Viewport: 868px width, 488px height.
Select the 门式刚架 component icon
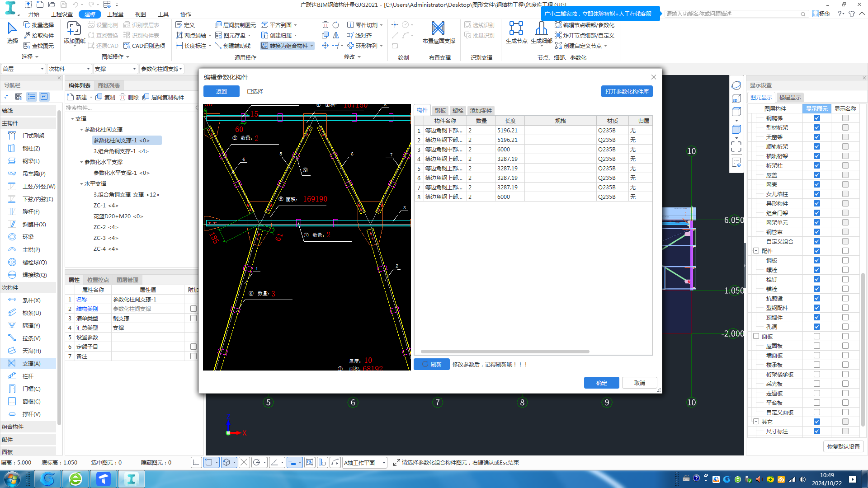point(12,136)
